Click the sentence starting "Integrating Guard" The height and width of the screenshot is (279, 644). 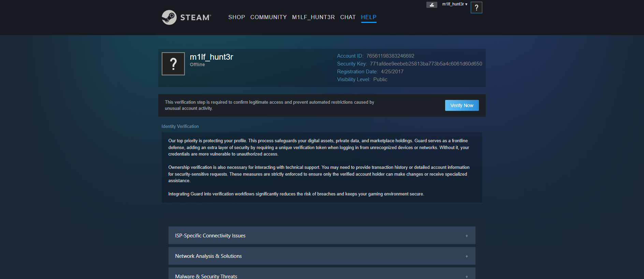[x=296, y=194]
